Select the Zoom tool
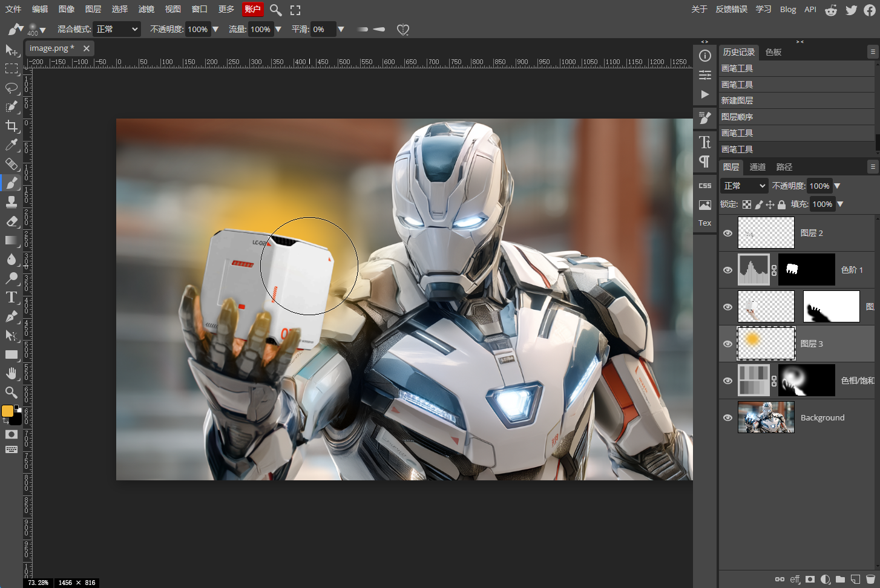The width and height of the screenshot is (880, 588). [x=11, y=393]
